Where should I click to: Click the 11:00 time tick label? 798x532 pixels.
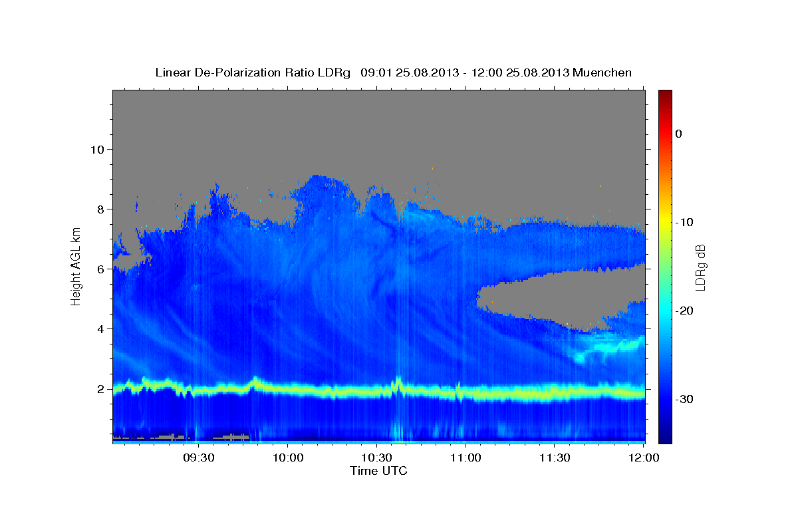465,458
